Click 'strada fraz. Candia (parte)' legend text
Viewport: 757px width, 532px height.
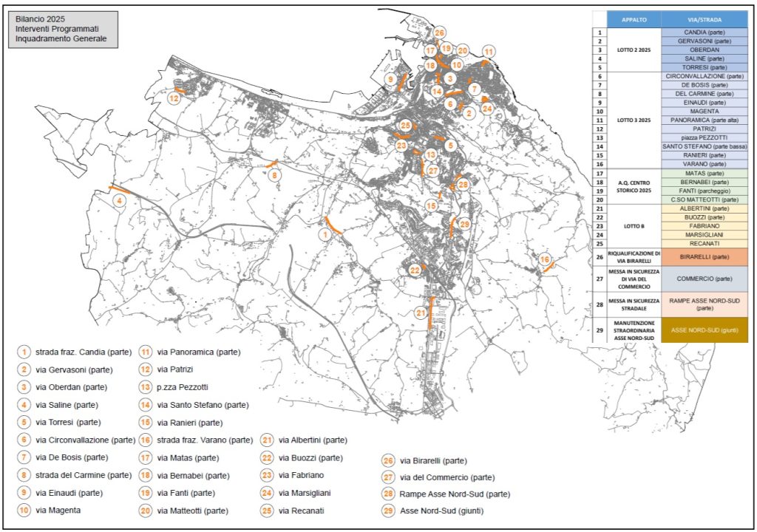click(x=74, y=352)
